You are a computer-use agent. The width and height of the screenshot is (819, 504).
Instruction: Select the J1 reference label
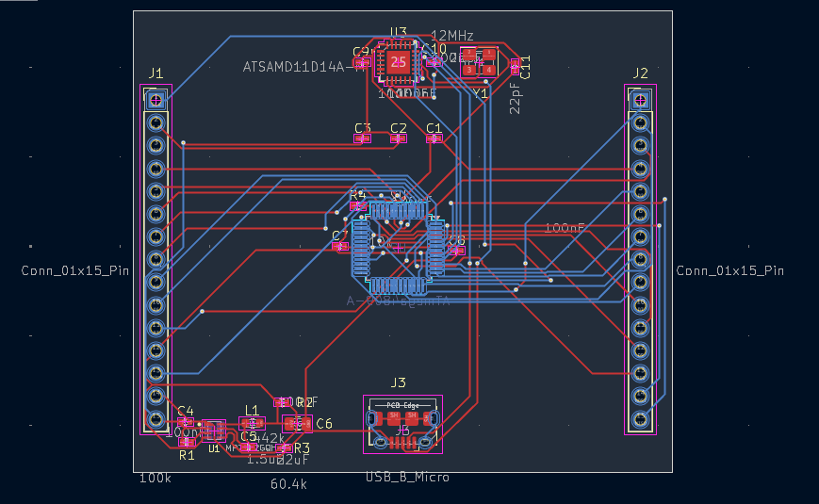tap(156, 73)
